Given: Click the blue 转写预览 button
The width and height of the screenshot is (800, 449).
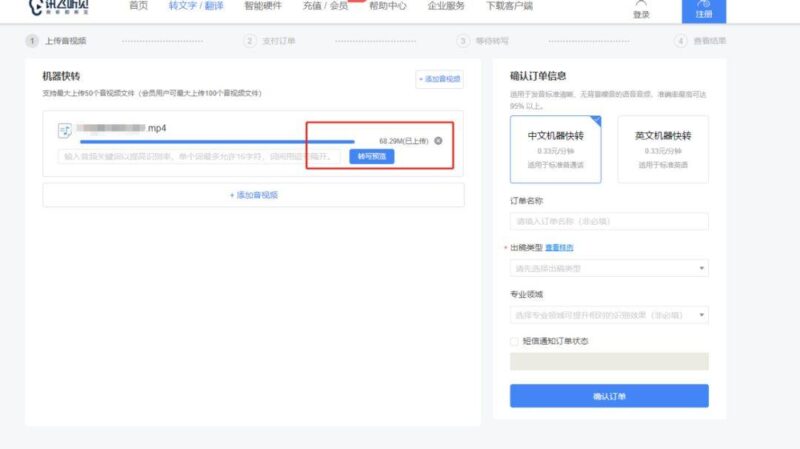Looking at the screenshot, I should [x=371, y=156].
